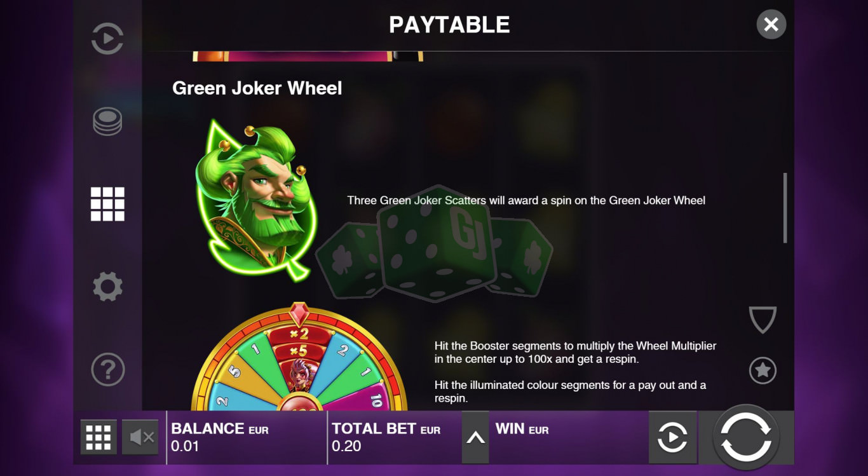868x476 pixels.
Task: Expand the total bet selector arrow
Action: tap(475, 437)
